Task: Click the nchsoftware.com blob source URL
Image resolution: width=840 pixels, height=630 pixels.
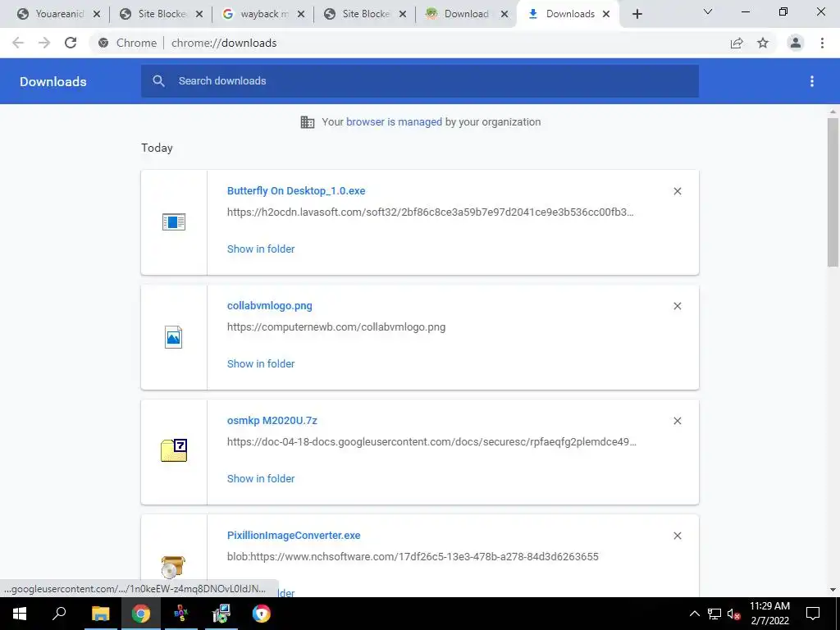Action: click(x=413, y=557)
